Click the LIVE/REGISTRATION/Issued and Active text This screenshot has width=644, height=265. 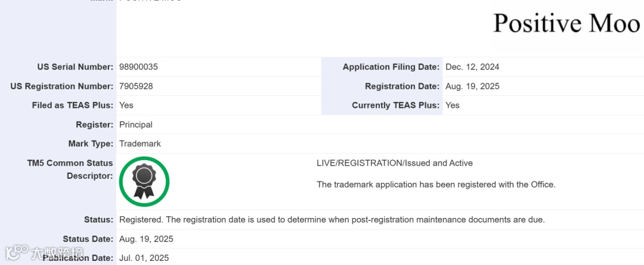tap(394, 163)
